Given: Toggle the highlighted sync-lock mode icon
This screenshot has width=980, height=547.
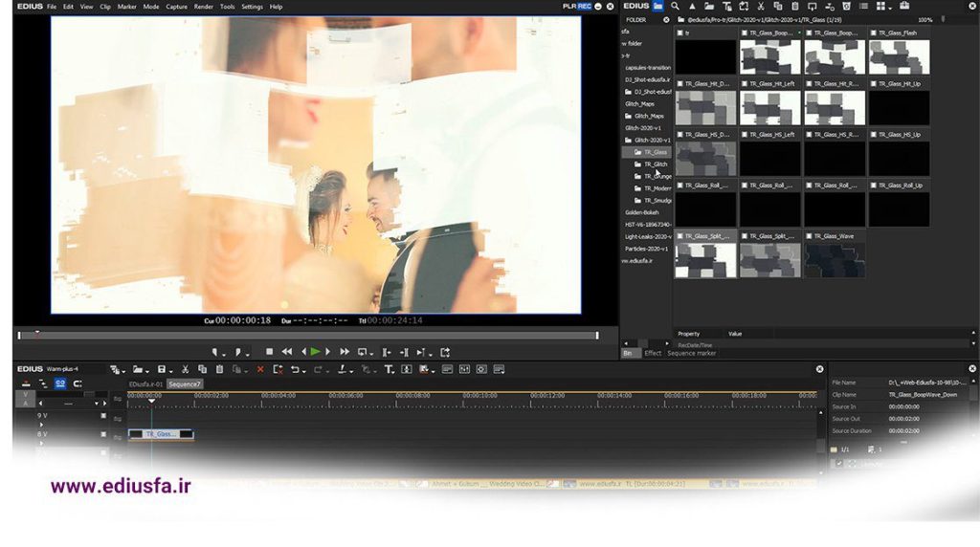Looking at the screenshot, I should point(60,383).
